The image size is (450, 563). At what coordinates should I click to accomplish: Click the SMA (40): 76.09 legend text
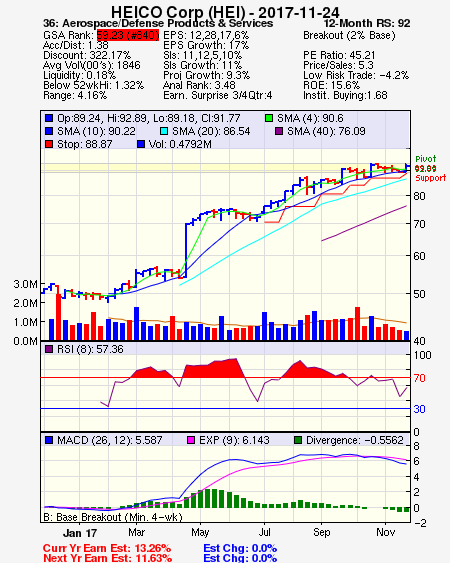[326, 131]
